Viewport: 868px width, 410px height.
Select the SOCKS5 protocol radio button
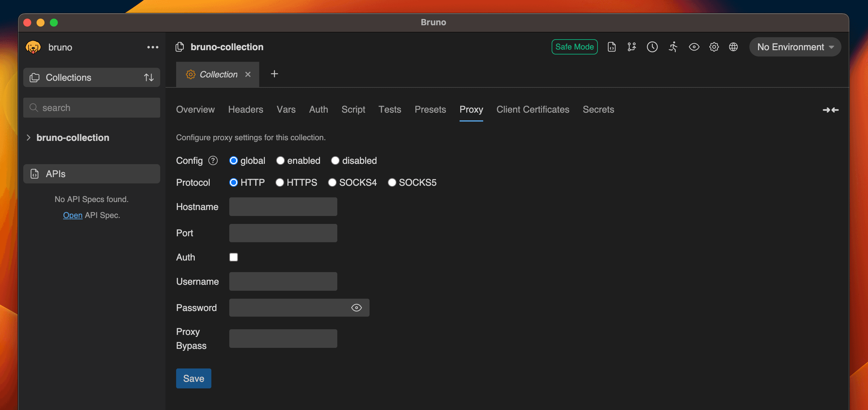click(x=391, y=182)
